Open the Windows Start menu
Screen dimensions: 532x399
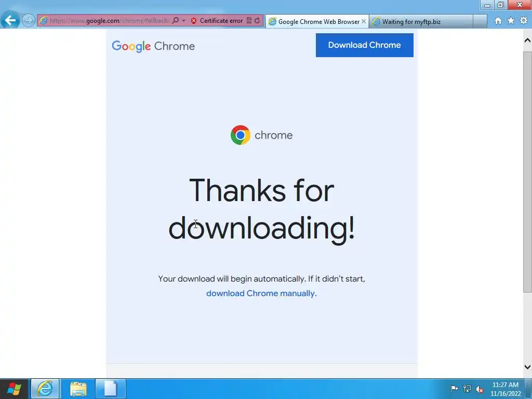[x=14, y=389]
